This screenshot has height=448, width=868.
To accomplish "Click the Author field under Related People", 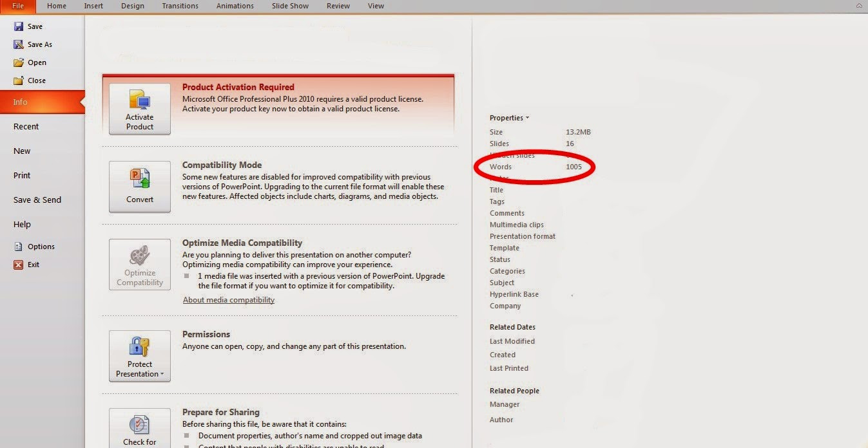I will pyautogui.click(x=501, y=420).
